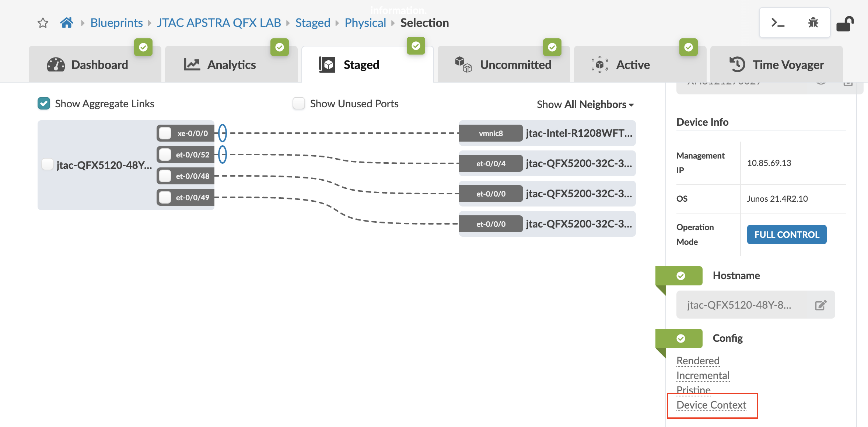Image resolution: width=868 pixels, height=427 pixels.
Task: Select the jtac-QFX5120-48Y device checkbox
Action: click(x=47, y=165)
